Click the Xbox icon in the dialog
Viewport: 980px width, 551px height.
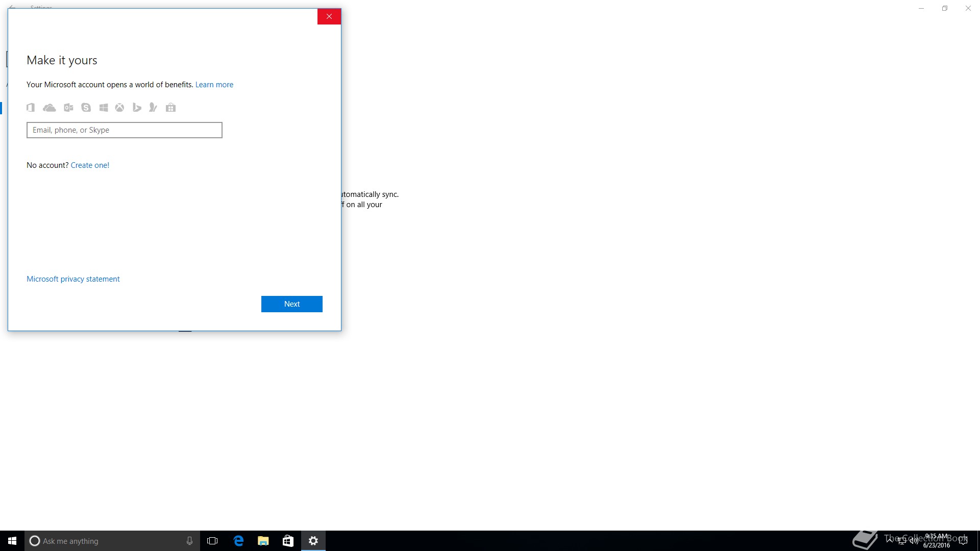click(x=119, y=108)
